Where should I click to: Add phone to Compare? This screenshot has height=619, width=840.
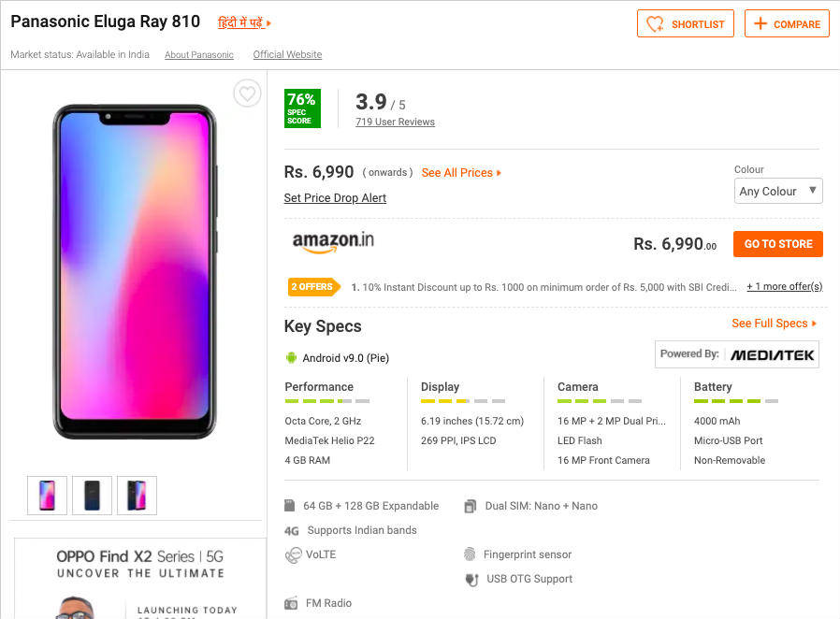[787, 24]
